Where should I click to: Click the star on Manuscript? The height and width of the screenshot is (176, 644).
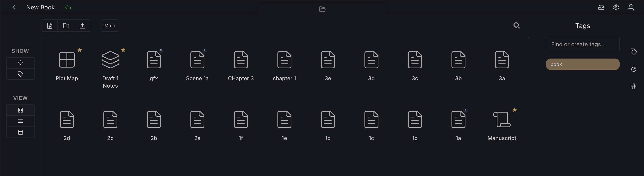click(515, 110)
